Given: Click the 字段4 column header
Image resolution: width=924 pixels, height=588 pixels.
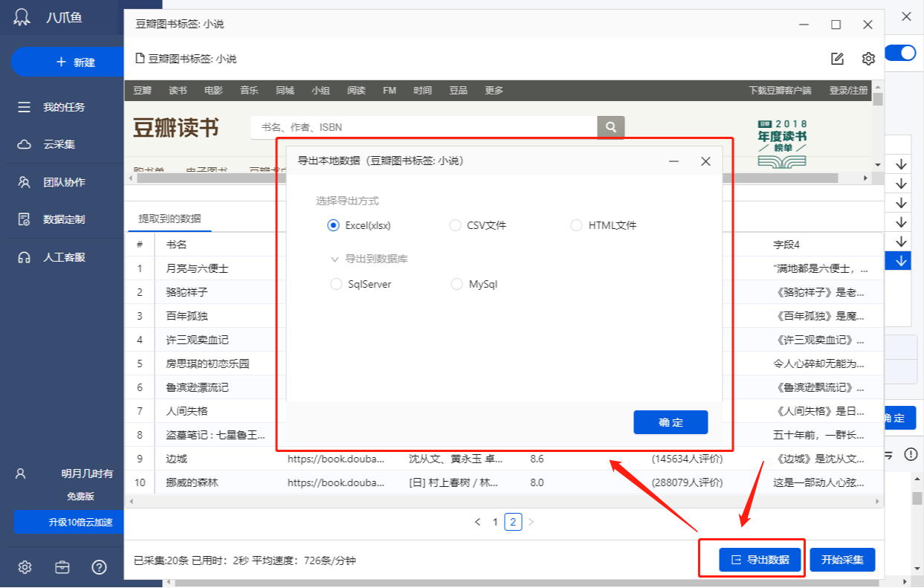Looking at the screenshot, I should click(786, 245).
